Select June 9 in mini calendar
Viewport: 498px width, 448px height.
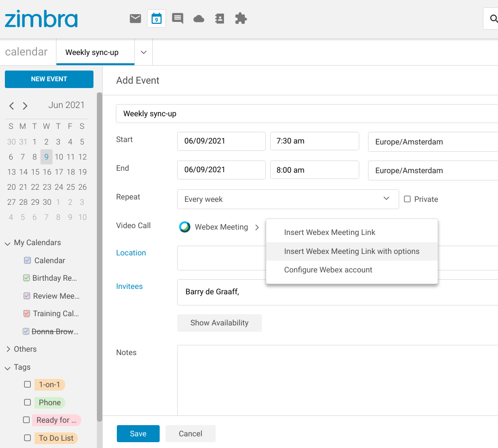tap(46, 157)
